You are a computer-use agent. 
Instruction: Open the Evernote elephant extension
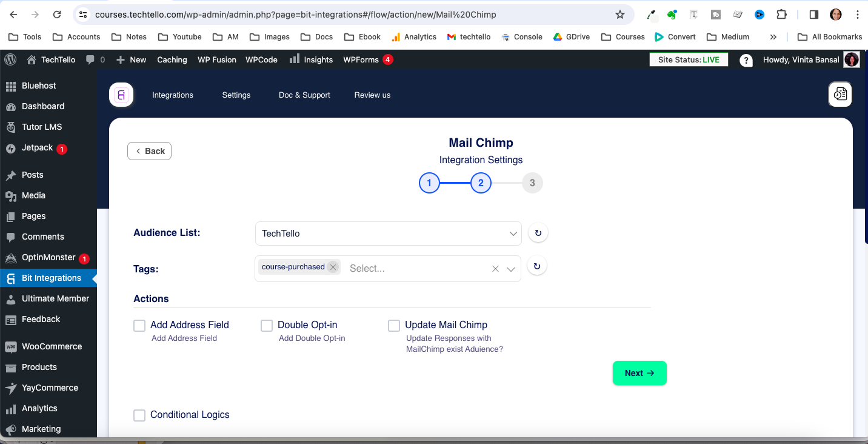pos(672,15)
